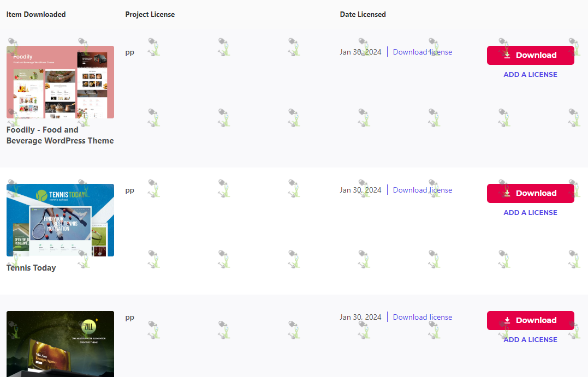The height and width of the screenshot is (377, 588).
Task: Open the Foodily theme preview thumbnail
Action: click(61, 82)
